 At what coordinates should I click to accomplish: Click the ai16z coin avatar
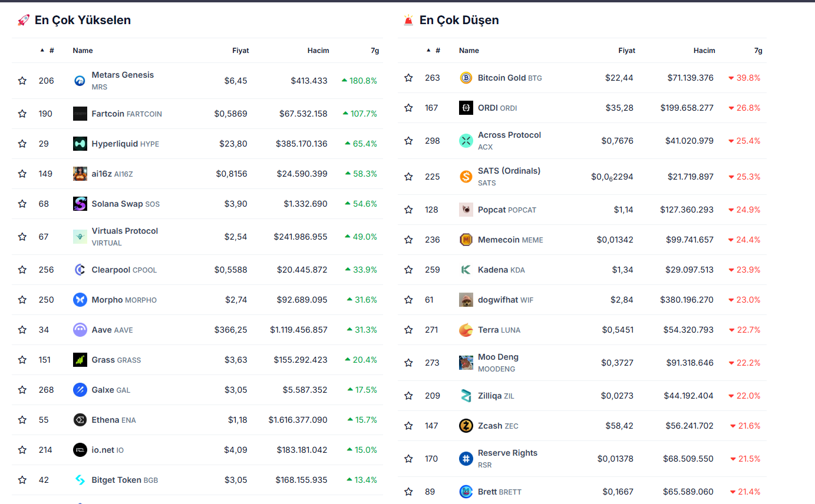80,174
